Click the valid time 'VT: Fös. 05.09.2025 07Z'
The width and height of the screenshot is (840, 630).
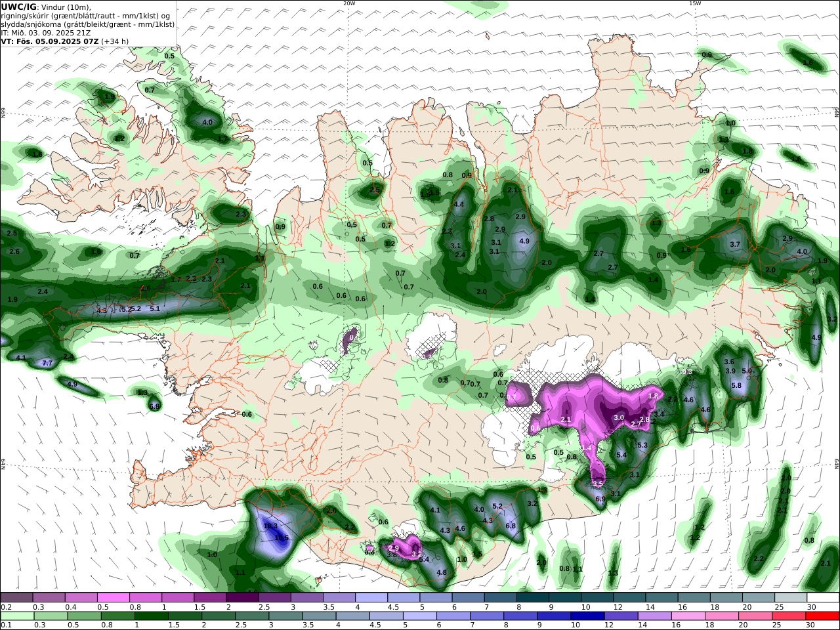click(x=49, y=41)
